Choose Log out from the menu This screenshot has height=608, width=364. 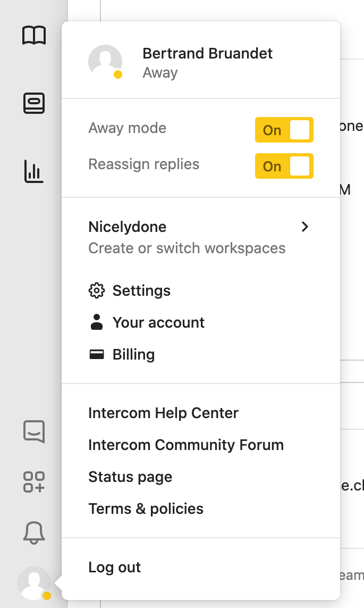[114, 567]
